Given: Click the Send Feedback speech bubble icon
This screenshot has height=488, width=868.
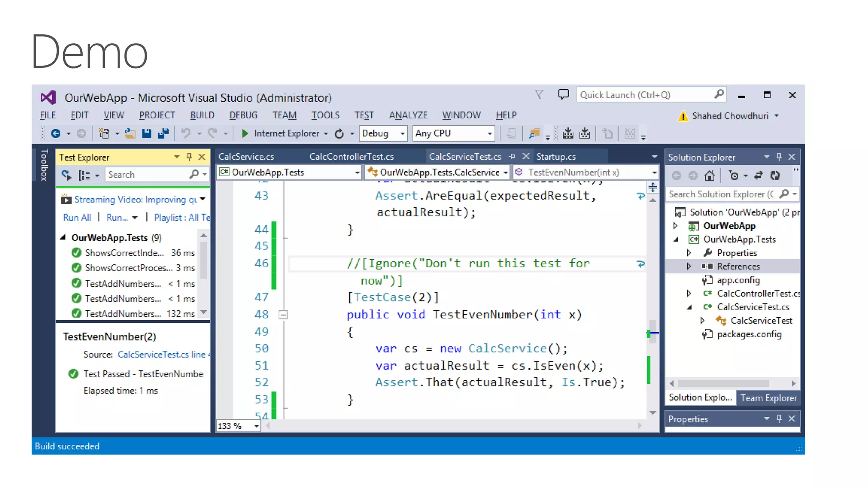Looking at the screenshot, I should [x=563, y=94].
